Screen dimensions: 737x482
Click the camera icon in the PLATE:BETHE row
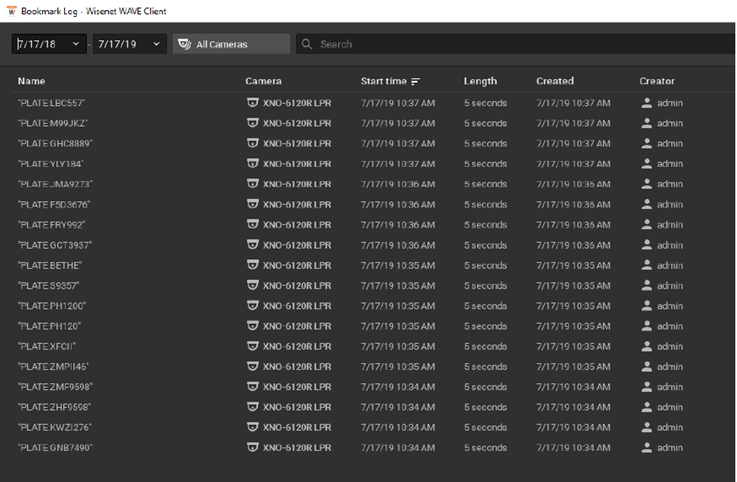253,265
